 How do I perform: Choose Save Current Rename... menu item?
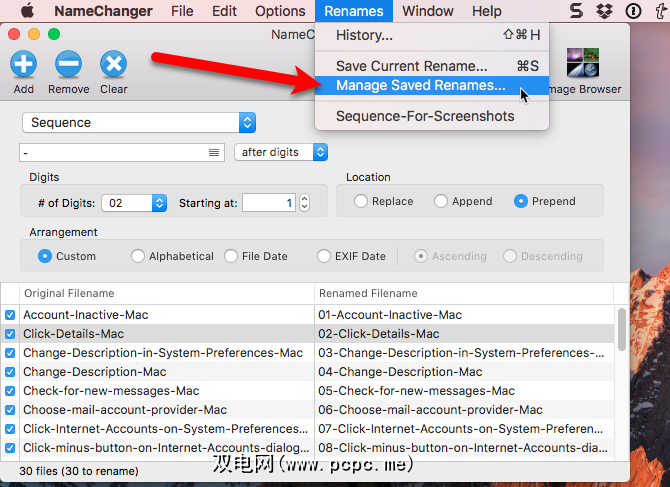coord(432,66)
